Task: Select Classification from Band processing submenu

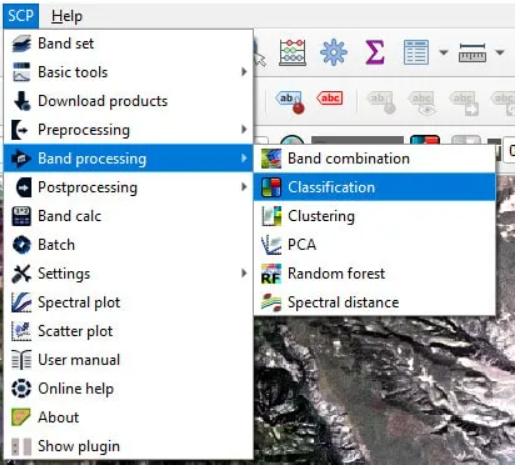Action: 375,187
